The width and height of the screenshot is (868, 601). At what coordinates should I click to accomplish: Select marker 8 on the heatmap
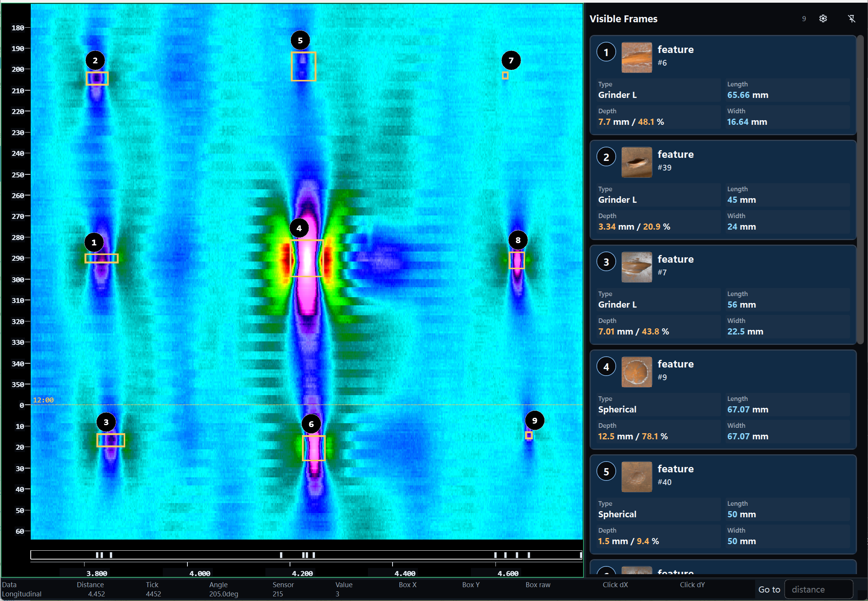pos(518,240)
